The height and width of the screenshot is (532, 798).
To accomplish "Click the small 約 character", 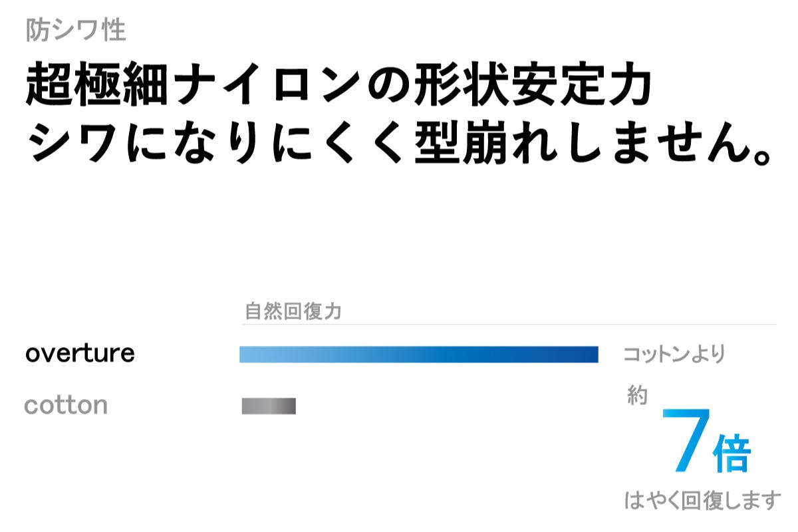I will pyautogui.click(x=637, y=395).
